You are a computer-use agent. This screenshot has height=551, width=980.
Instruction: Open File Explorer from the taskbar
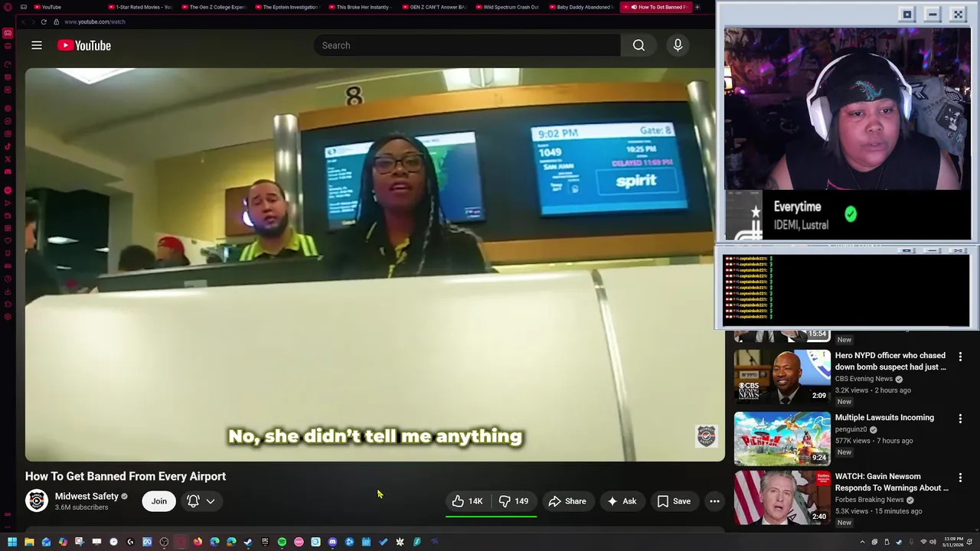coord(29,542)
